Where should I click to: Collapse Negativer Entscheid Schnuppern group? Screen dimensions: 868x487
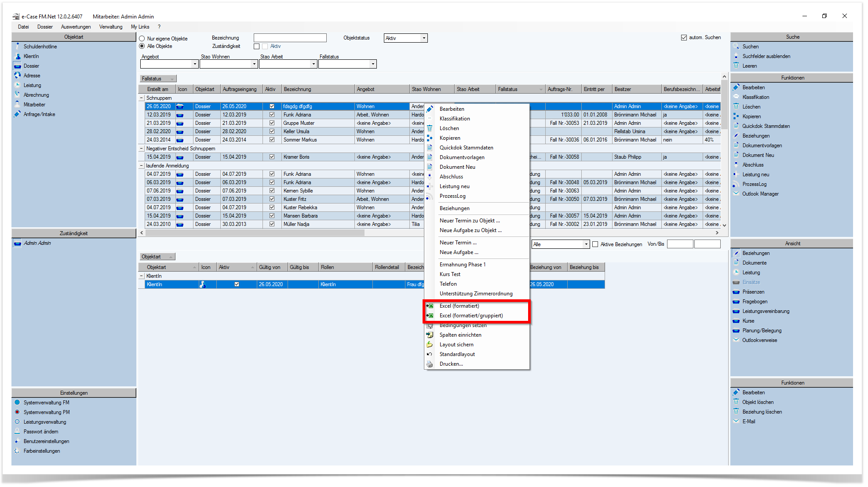click(142, 149)
